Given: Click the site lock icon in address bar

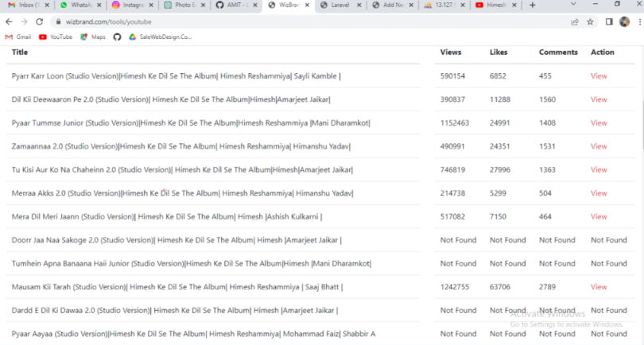Looking at the screenshot, I should coord(58,21).
